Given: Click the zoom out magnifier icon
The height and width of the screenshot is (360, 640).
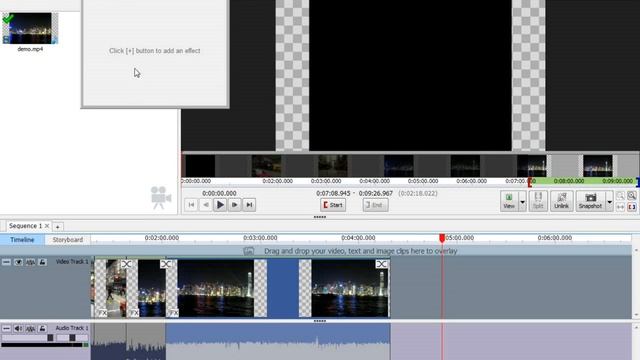Looking at the screenshot, I should click(620, 196).
